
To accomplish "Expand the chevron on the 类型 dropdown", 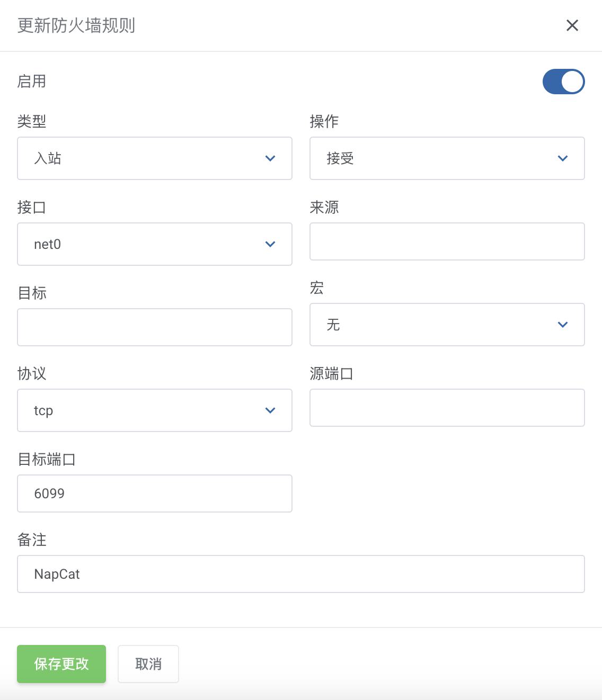I will [270, 158].
